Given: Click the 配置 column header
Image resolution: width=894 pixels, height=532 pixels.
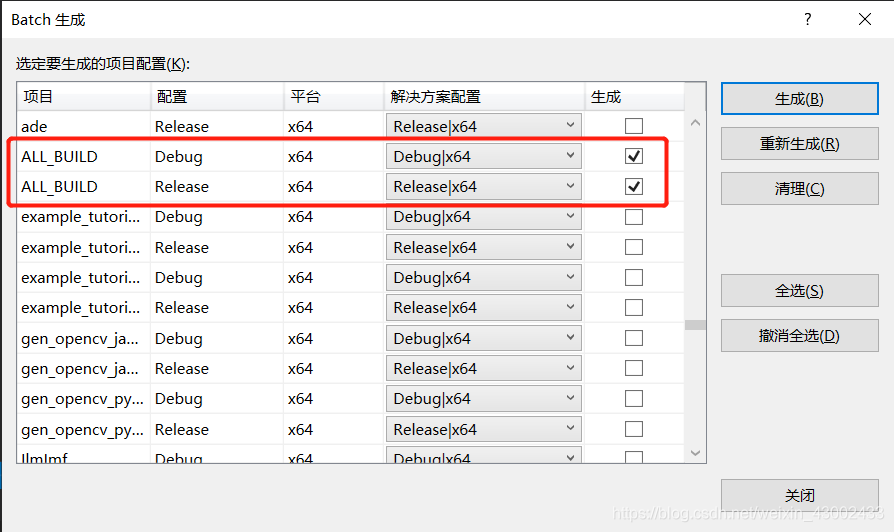Looking at the screenshot, I should 217,96.
